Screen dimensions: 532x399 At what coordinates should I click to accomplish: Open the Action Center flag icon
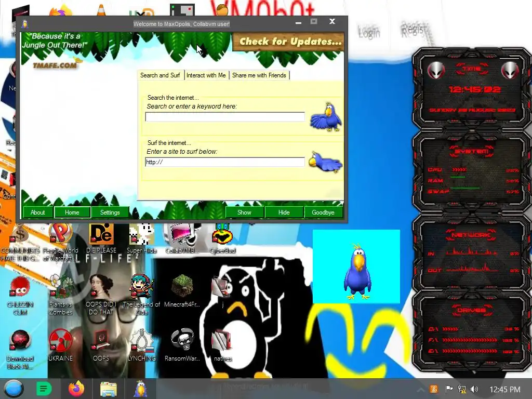click(x=449, y=389)
